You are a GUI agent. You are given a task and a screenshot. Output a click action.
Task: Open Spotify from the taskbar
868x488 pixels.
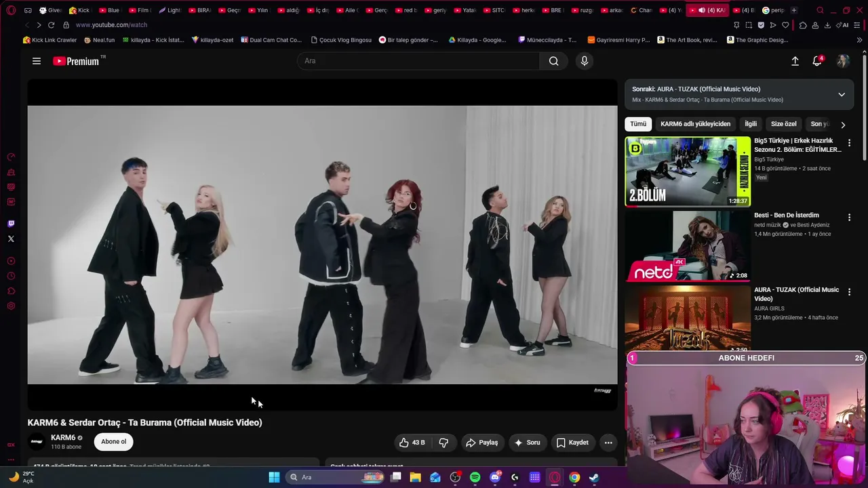click(475, 477)
